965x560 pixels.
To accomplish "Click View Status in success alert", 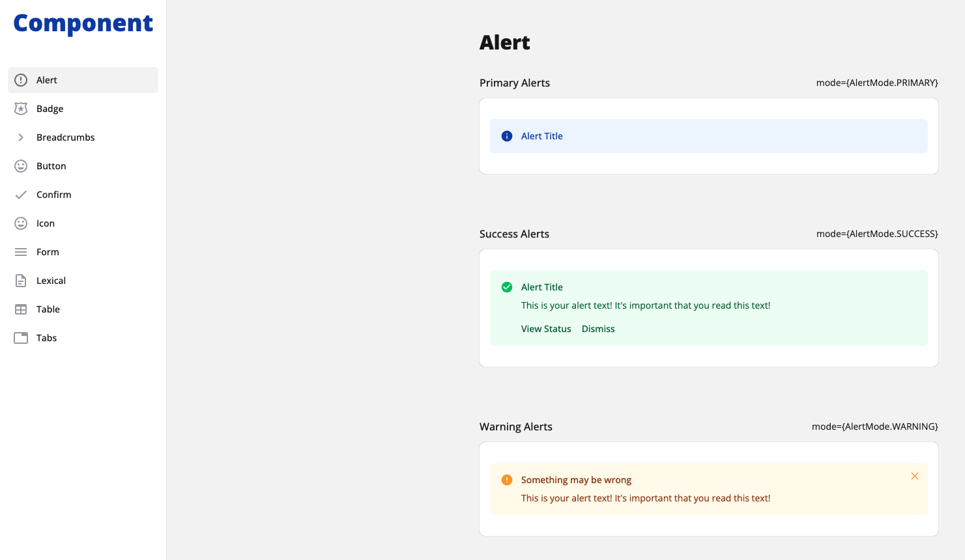I will 546,329.
